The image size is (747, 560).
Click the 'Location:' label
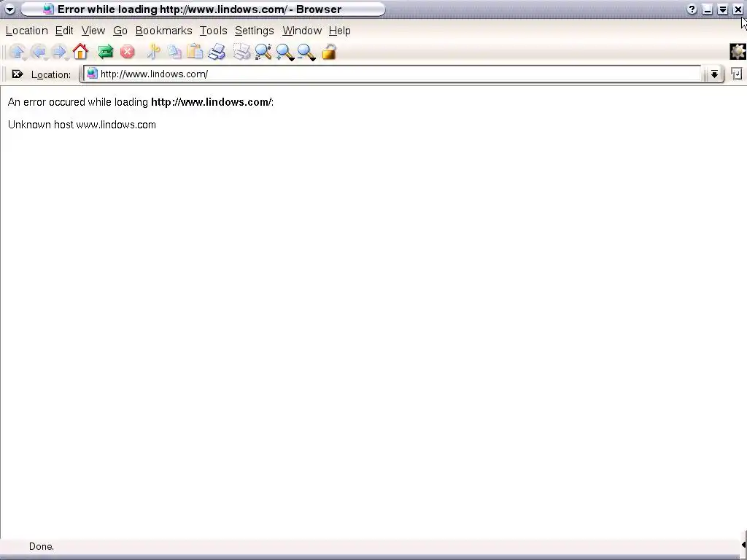pos(51,75)
